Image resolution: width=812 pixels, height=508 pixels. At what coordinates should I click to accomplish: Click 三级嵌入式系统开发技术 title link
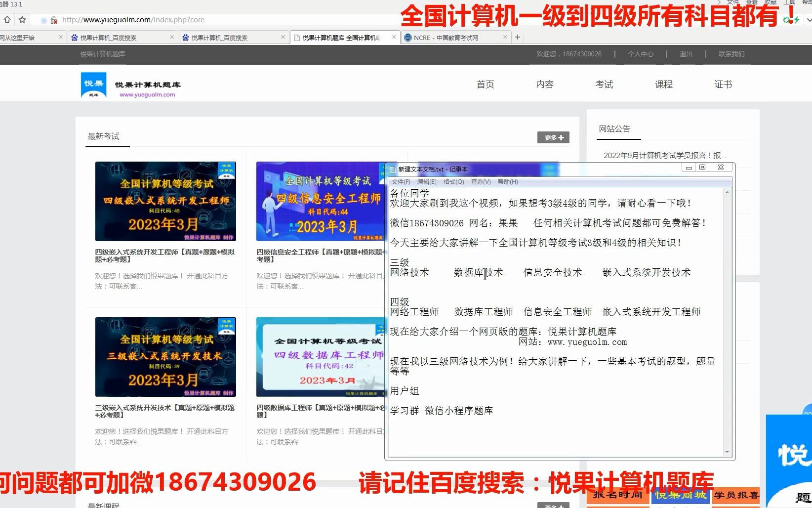[165, 411]
